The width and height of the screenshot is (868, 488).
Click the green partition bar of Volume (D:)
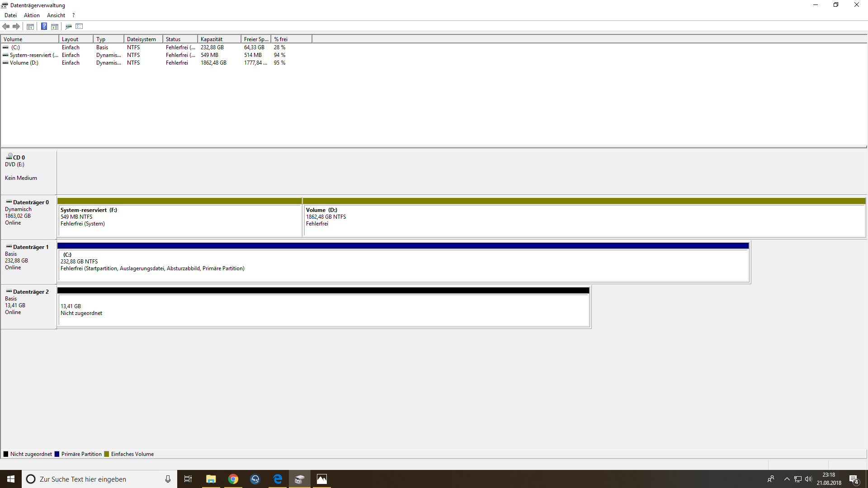(583, 201)
